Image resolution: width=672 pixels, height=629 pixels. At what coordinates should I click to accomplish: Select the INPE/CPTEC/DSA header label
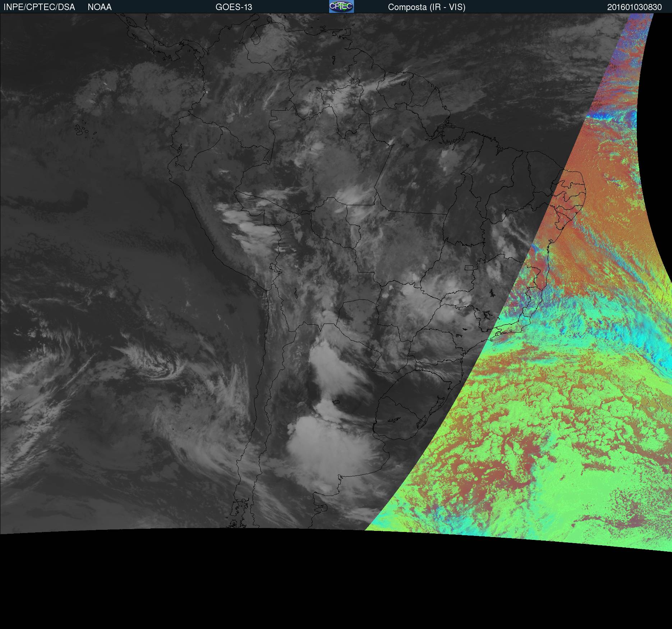coord(39,7)
